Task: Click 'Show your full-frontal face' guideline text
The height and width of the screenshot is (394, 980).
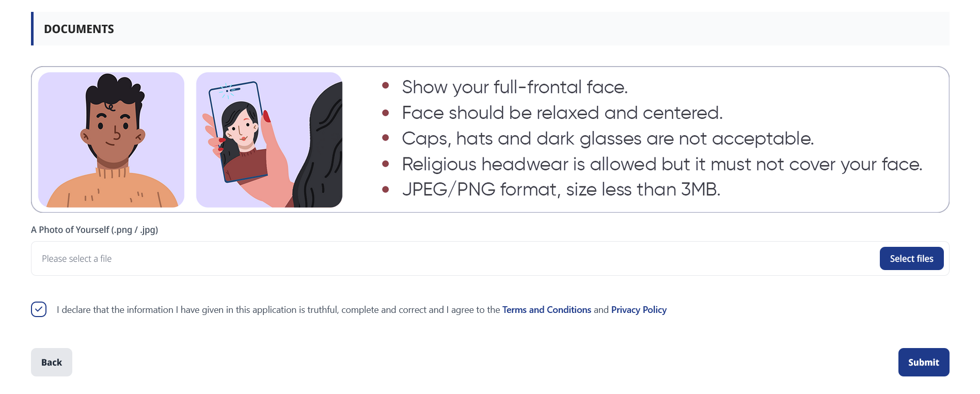Action: (514, 87)
